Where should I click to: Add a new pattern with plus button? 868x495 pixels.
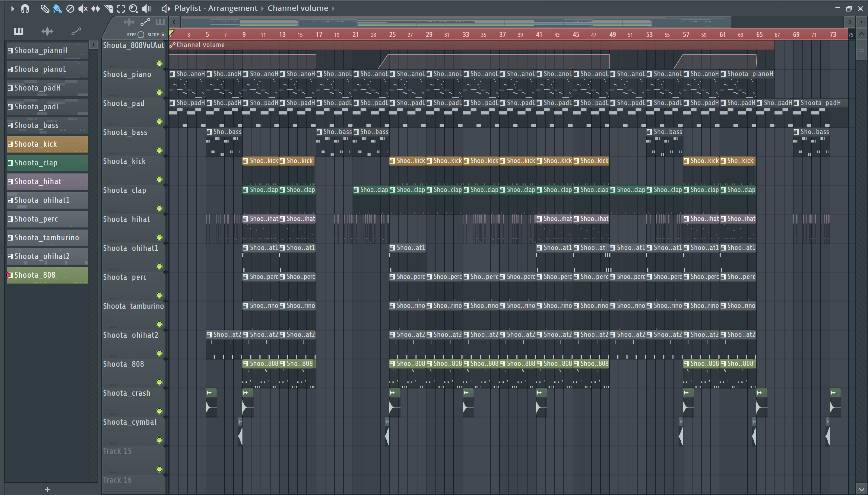47,489
